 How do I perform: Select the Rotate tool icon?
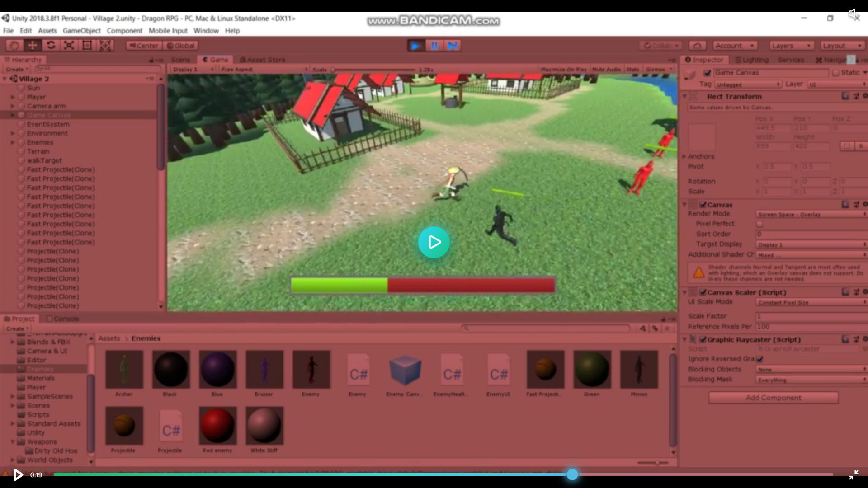point(51,45)
